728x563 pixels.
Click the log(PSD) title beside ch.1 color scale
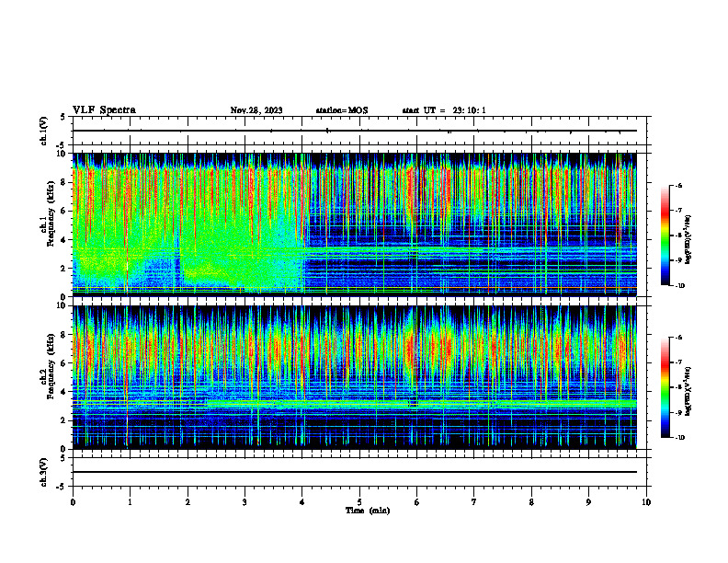[x=688, y=240]
